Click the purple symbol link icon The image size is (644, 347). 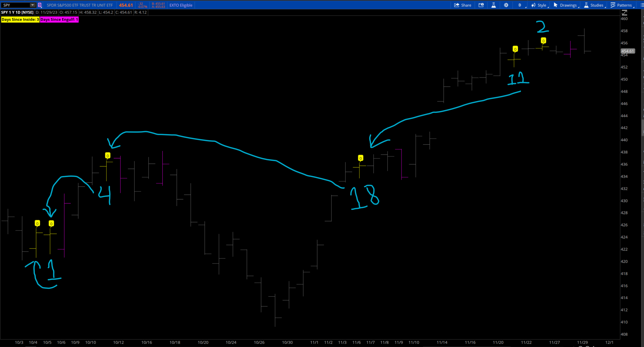coord(40,5)
